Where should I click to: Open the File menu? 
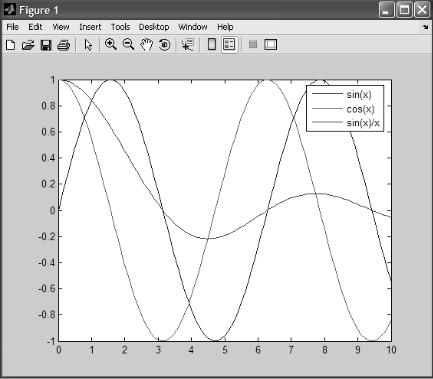coord(13,27)
